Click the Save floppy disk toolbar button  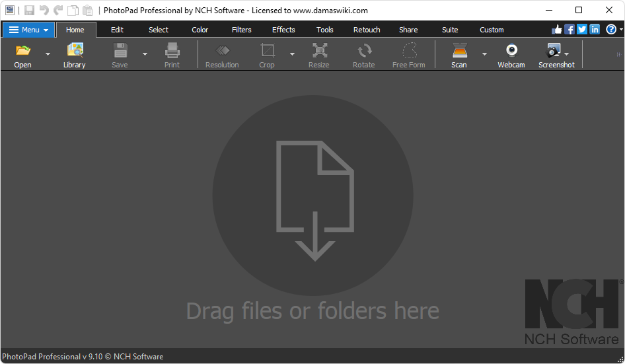(120, 55)
